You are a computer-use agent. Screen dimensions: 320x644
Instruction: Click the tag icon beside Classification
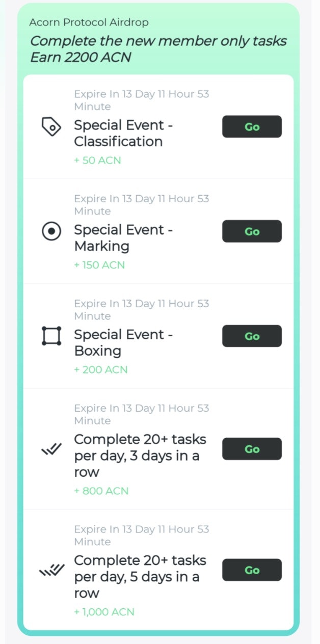coord(51,127)
